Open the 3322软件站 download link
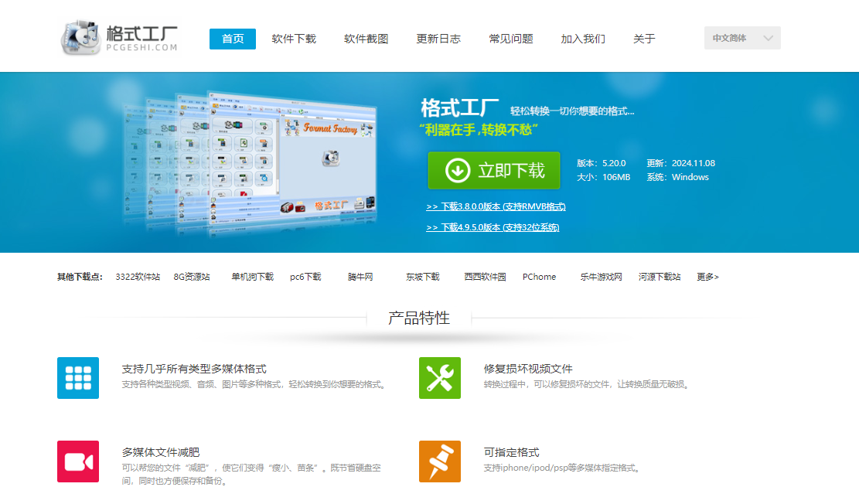 coord(138,277)
